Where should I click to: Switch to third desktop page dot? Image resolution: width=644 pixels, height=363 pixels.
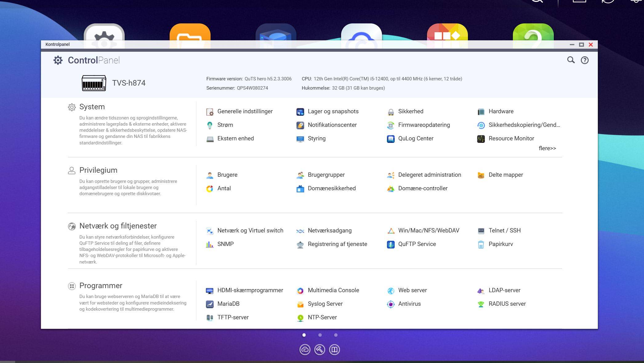tap(336, 335)
